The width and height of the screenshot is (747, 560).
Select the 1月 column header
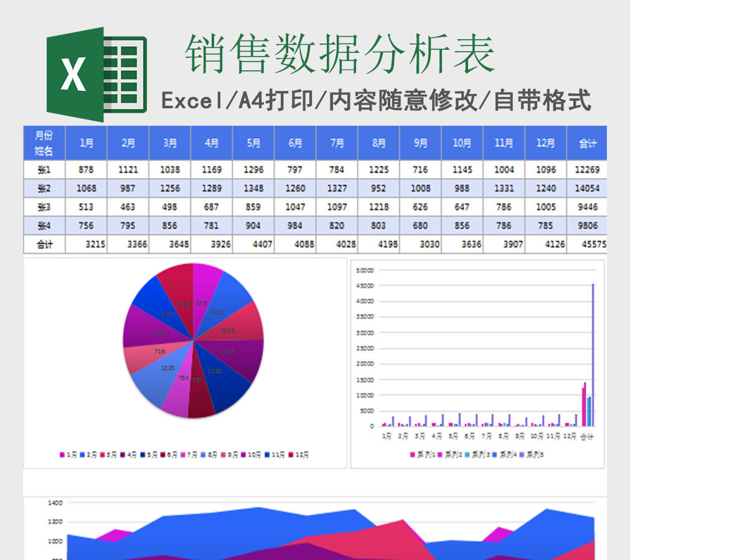point(87,143)
